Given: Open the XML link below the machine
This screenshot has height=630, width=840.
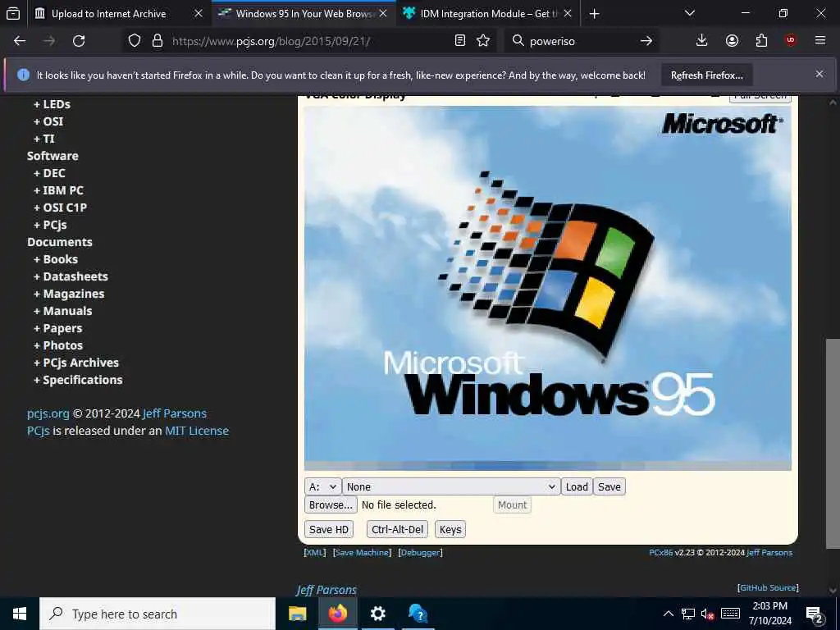Looking at the screenshot, I should point(315,552).
